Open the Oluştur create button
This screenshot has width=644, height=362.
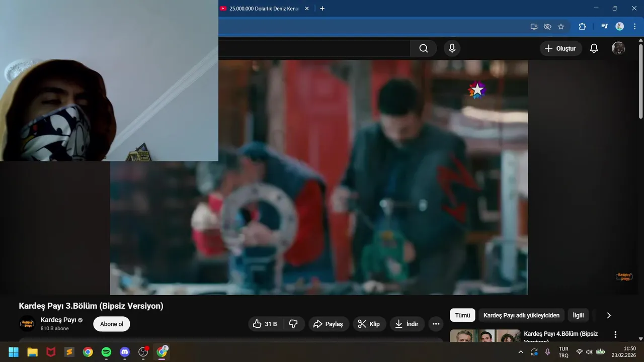(561, 48)
